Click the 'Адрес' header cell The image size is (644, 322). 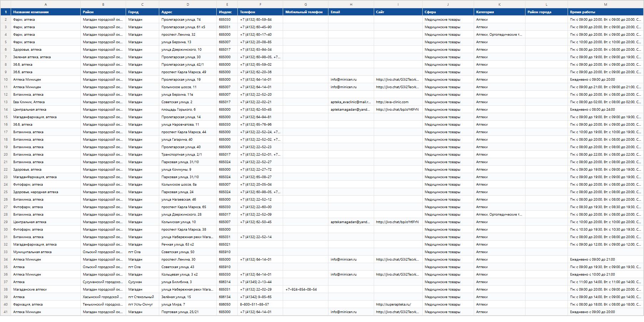[188, 12]
